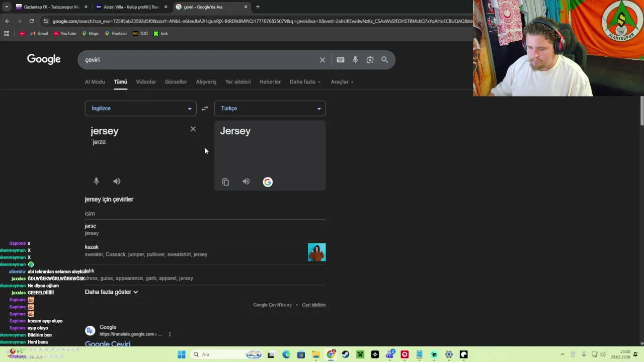Click the Google logo
The width and height of the screenshot is (644, 362).
(44, 59)
